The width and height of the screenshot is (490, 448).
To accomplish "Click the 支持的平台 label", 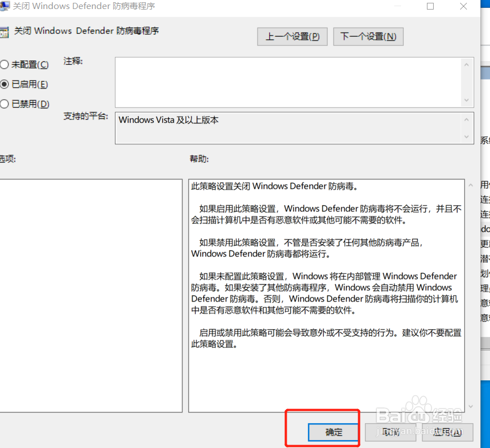I will 86,116.
